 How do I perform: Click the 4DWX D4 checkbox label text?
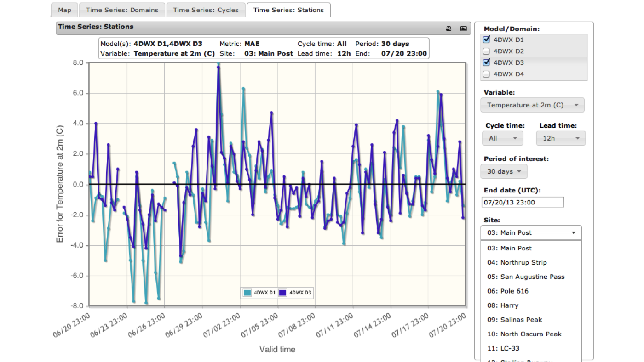(508, 74)
